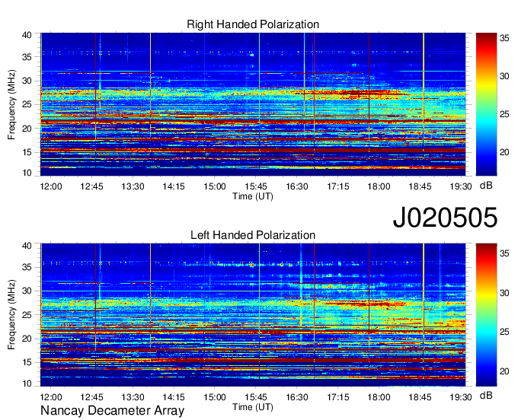The width and height of the screenshot is (518, 420).
Task: Click the Right Handed Polarization title
Action: (253, 24)
